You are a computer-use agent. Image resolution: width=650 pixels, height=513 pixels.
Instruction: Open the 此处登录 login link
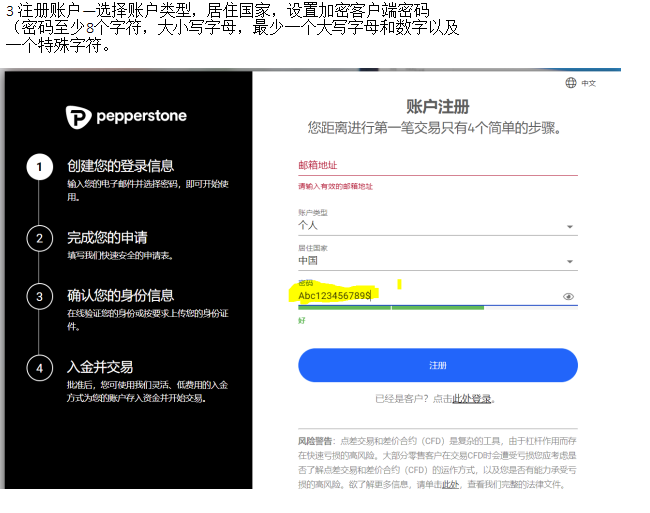(471, 399)
